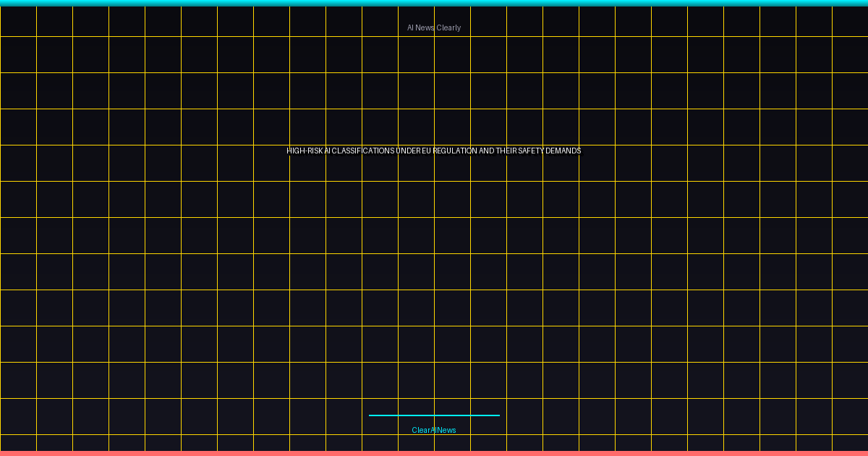Click the word 'EU' in the headline
Viewport: 868px width, 456px height.
point(427,151)
